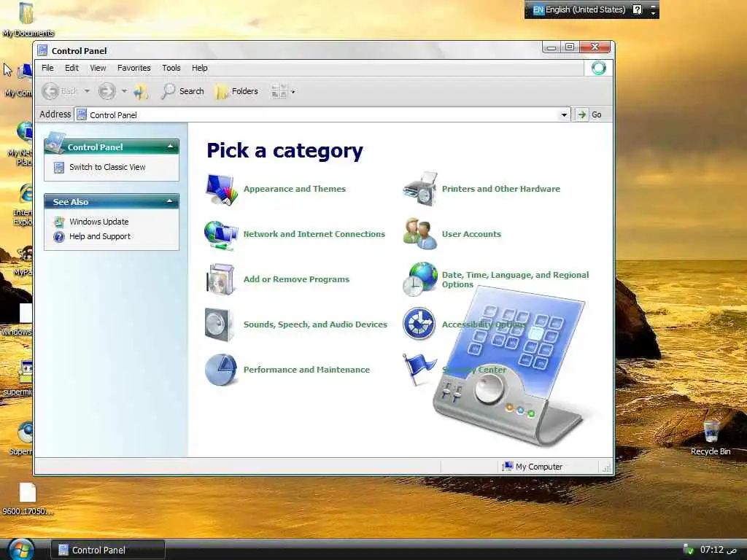Click the Forward arrow toolbar button
This screenshot has width=747, height=560.
[107, 91]
